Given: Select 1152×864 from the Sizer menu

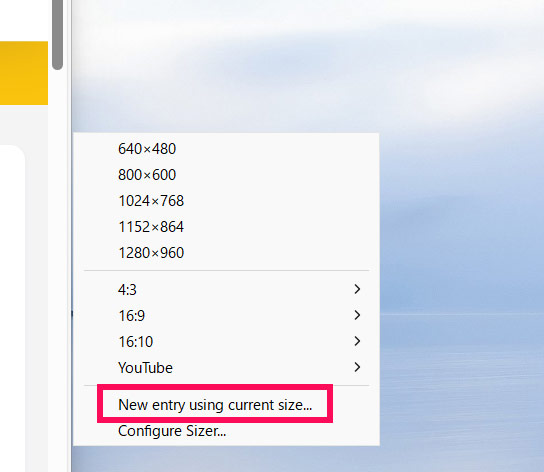Looking at the screenshot, I should (226, 227).
